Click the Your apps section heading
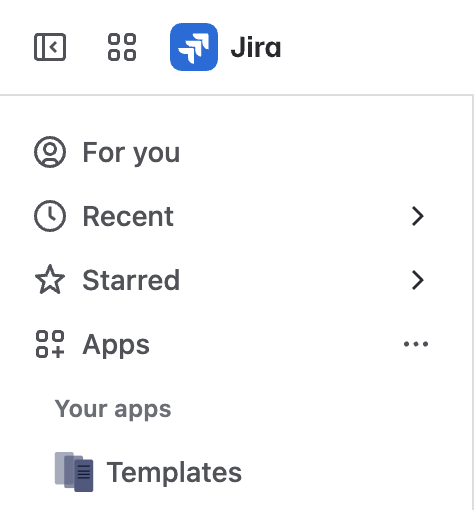474x510 pixels. click(x=113, y=409)
